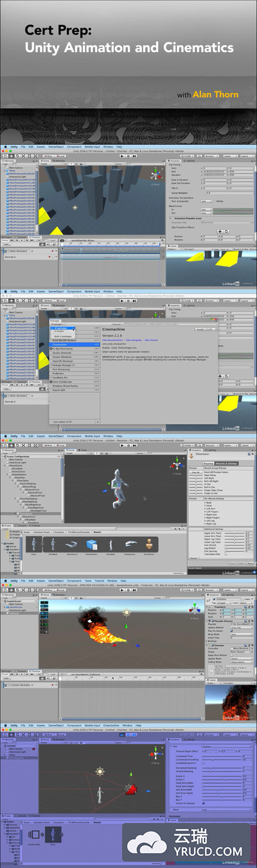257x868 pixels.
Task: Switch to the Mapping tab in avatar Inspector
Action: click(208, 463)
